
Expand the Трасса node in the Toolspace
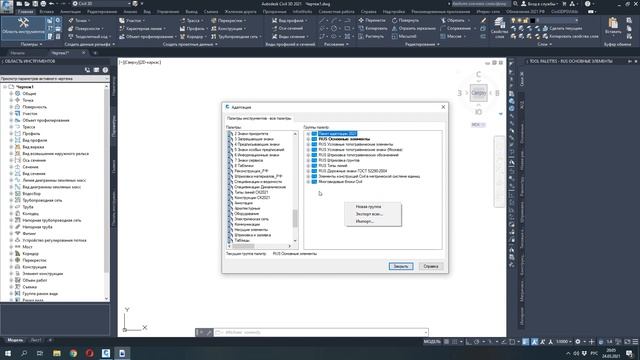click(x=11, y=127)
